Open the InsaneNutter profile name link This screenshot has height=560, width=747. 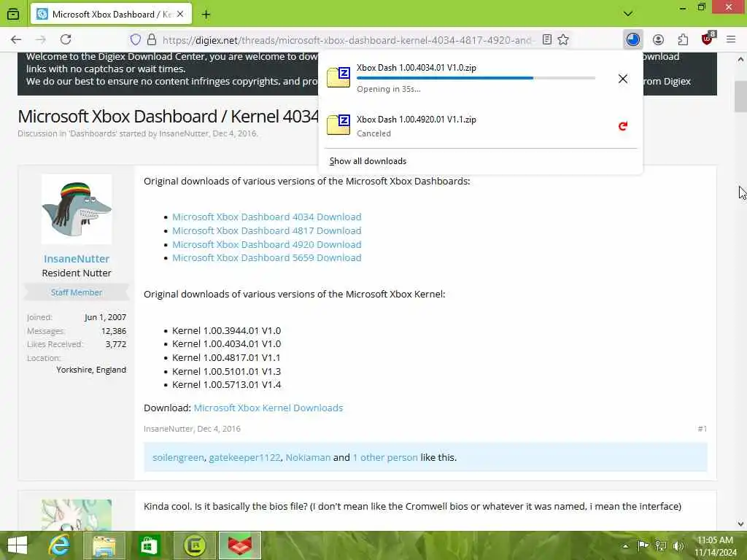(x=77, y=259)
